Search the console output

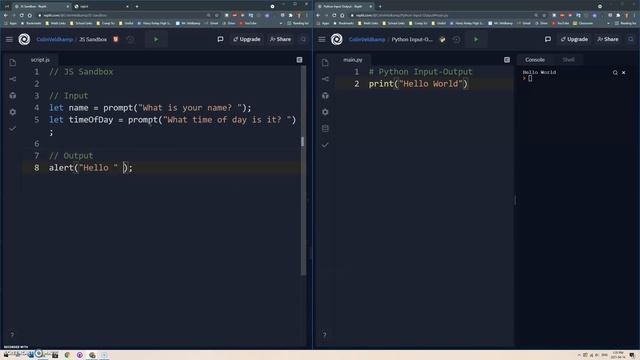(x=615, y=73)
